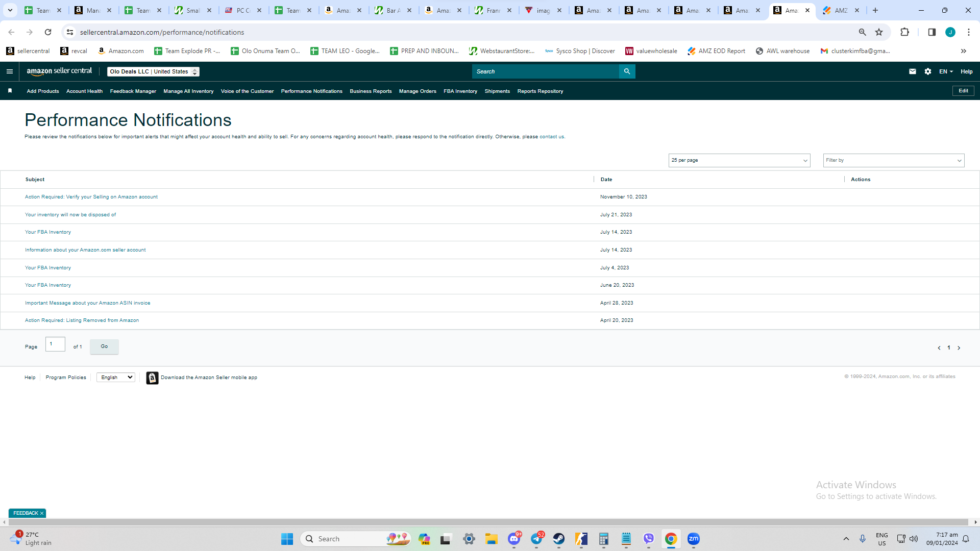Open the Chrome extensions puzzle icon
The image size is (980, 551).
pos(904,32)
